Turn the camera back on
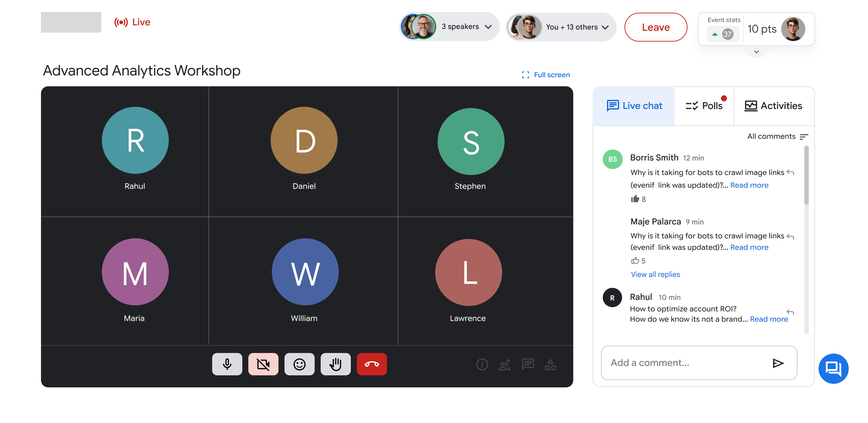Screen dimensions: 868x423 [263, 364]
